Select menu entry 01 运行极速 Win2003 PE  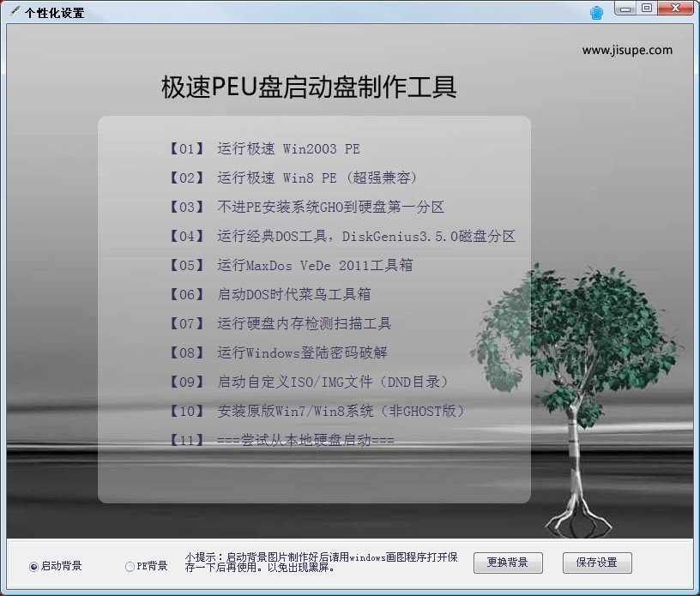(x=264, y=148)
